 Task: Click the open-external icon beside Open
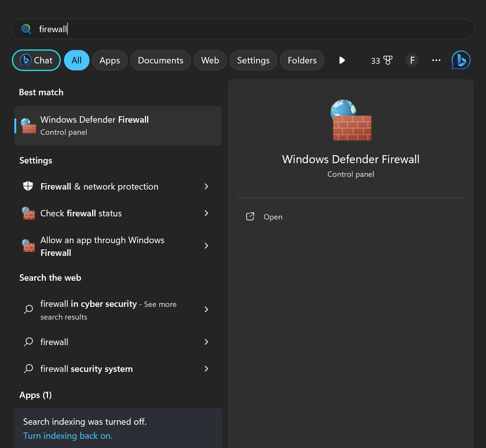(x=250, y=217)
